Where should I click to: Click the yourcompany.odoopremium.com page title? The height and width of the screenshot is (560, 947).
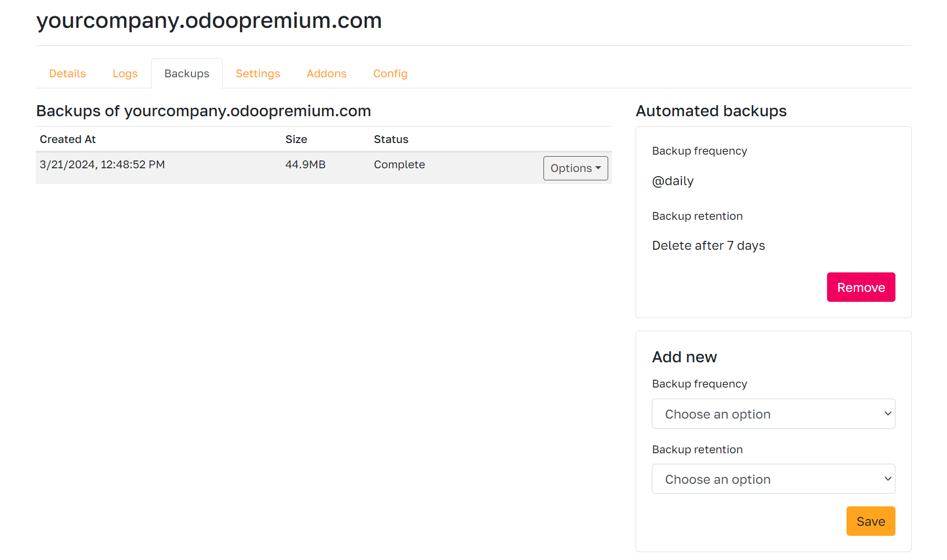pos(209,21)
